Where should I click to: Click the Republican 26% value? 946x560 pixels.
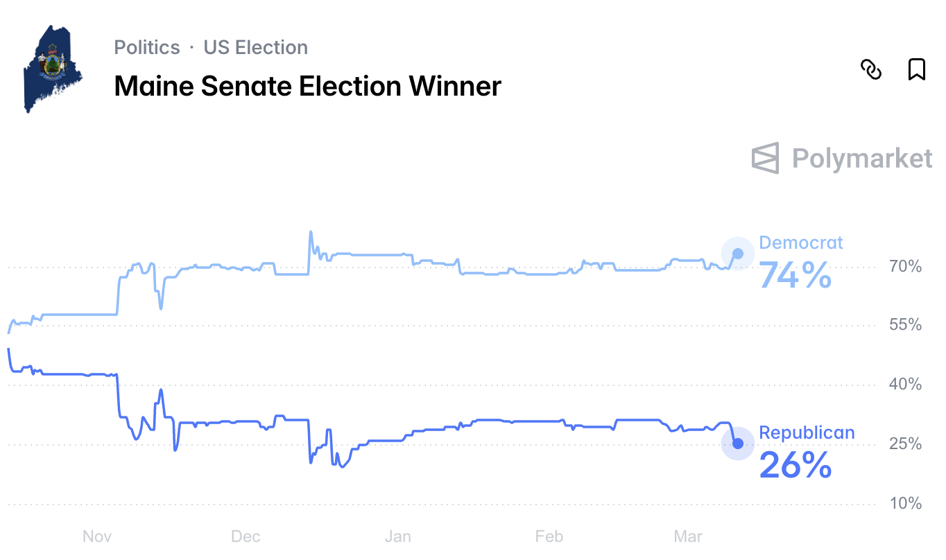(795, 465)
